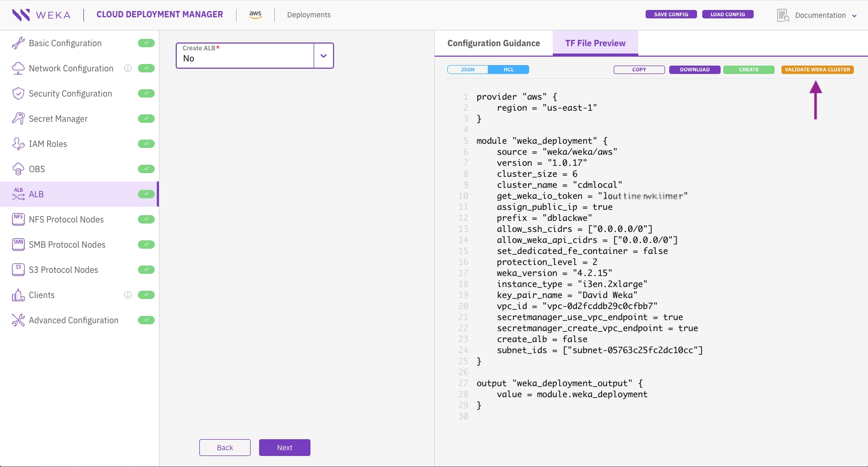Click the green status check for IAM Roles

[146, 144]
